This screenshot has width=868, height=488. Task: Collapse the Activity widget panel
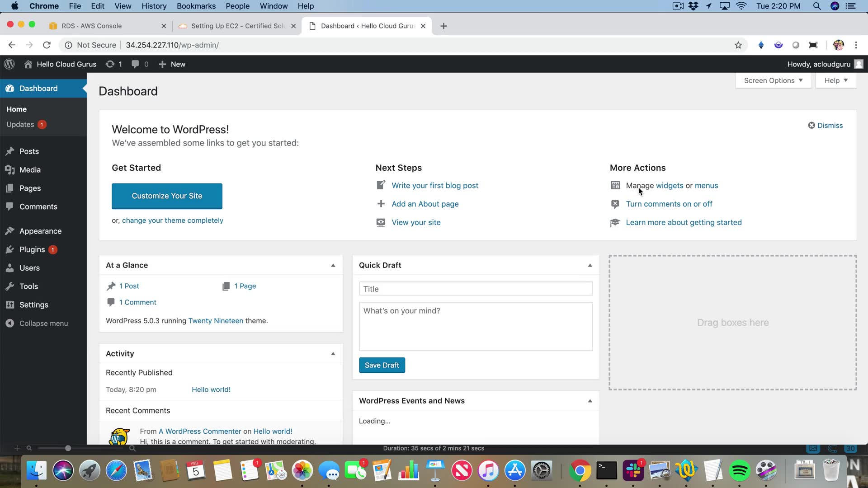pyautogui.click(x=333, y=354)
